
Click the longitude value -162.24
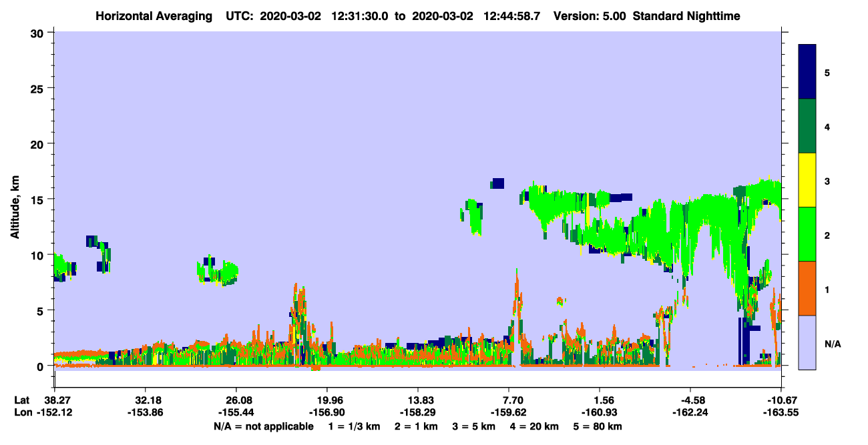tap(690, 413)
